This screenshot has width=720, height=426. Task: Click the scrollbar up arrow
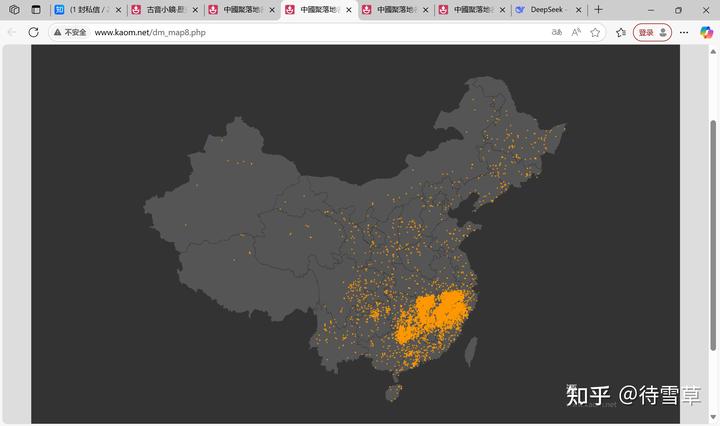[x=713, y=51]
